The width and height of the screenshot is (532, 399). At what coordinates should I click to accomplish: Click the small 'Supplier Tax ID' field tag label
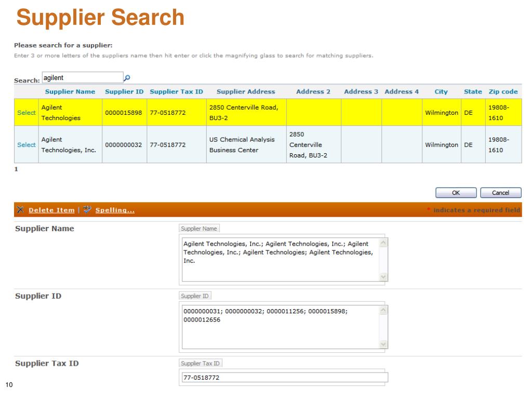pyautogui.click(x=201, y=363)
